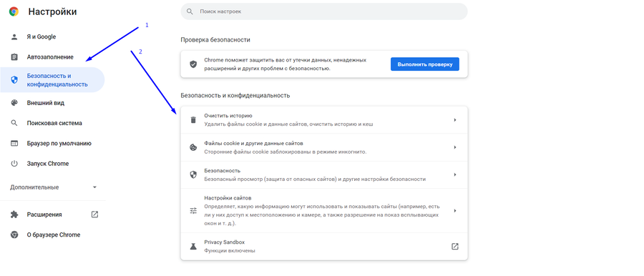Click the Поиск настроек search field
This screenshot has width=644, height=276.
(324, 11)
